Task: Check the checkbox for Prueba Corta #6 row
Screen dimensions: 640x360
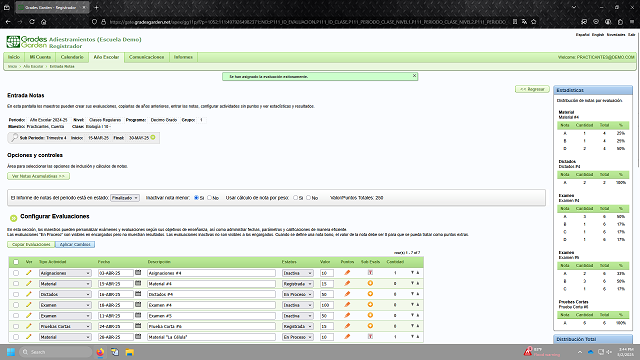Action: point(16,326)
